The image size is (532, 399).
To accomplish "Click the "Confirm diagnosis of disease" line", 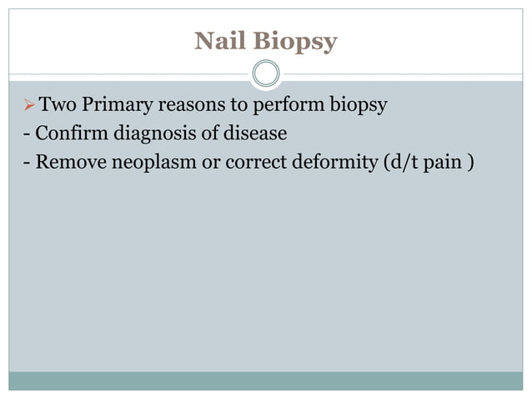I will click(x=161, y=133).
